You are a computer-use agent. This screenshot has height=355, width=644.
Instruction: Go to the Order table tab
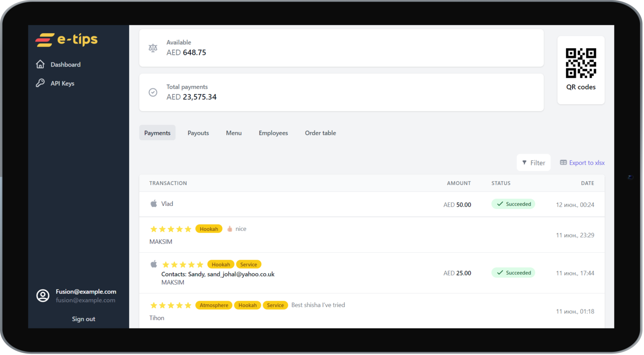pos(320,133)
